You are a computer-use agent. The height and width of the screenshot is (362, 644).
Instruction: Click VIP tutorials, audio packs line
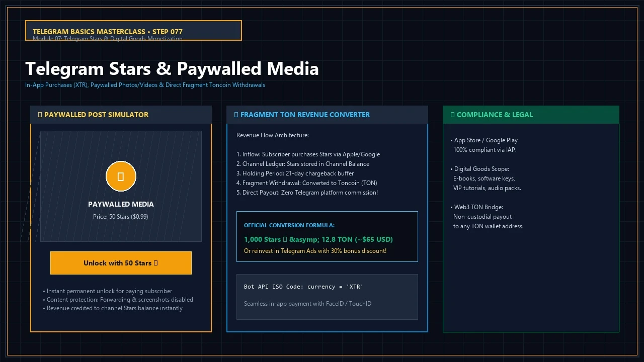pyautogui.click(x=487, y=188)
